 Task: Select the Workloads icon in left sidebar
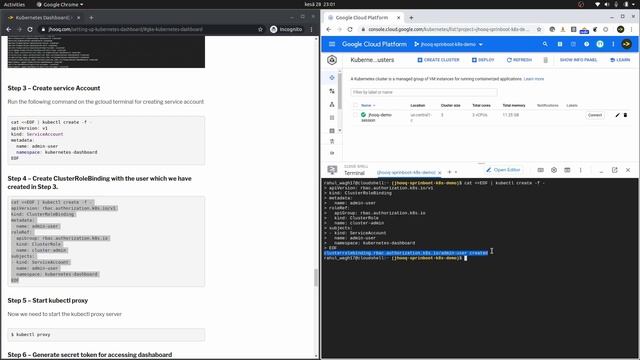(x=332, y=91)
